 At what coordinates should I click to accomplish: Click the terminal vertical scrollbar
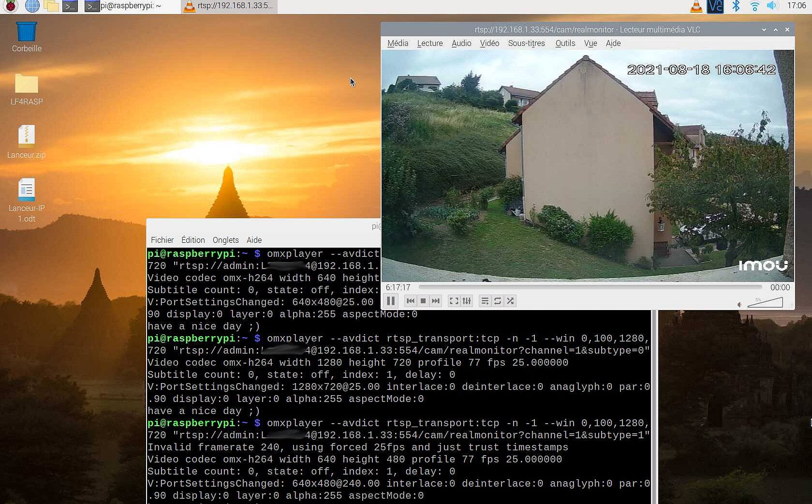(x=654, y=406)
